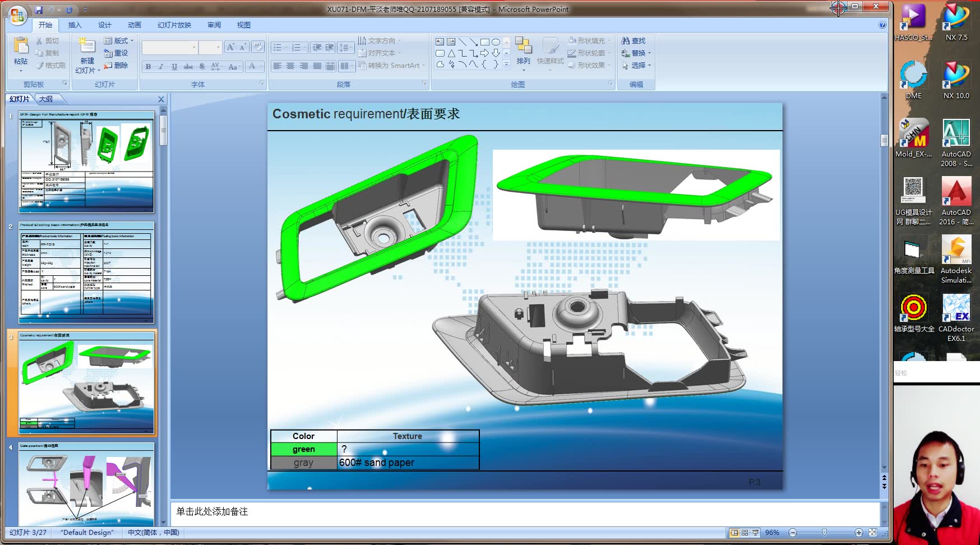Create a new slide with 新建幻灯片
Image resolution: width=980 pixels, height=545 pixels.
tap(87, 56)
